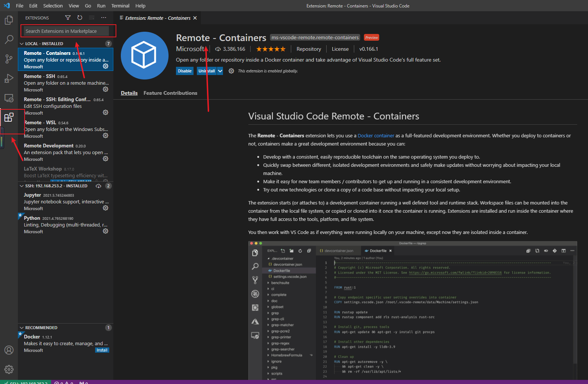Select the Extensions view icon
Screen dimensions: 588x384
(9, 118)
